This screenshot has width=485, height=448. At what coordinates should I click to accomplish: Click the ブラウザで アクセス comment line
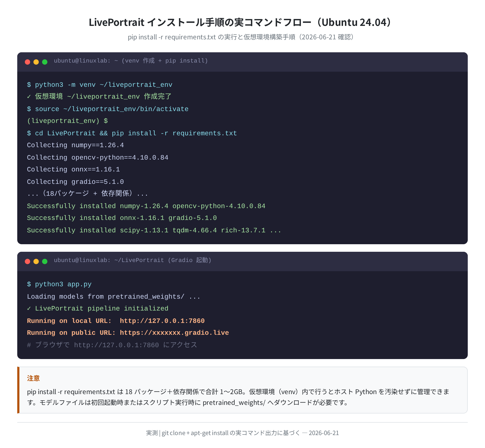click(112, 345)
